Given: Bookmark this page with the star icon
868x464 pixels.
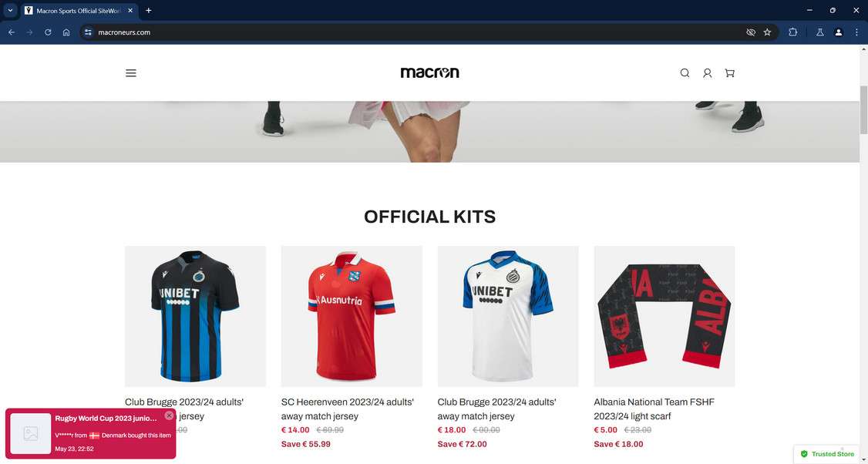Looking at the screenshot, I should tap(767, 32).
